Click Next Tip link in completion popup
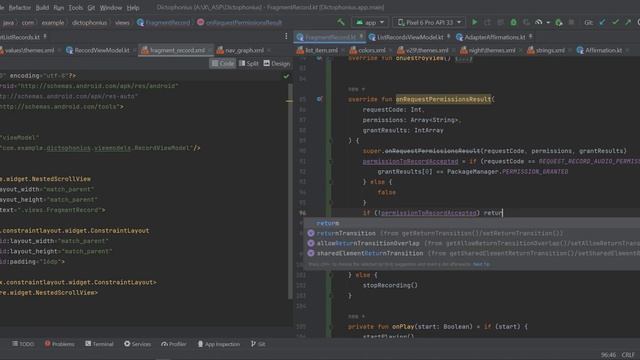 (x=481, y=264)
